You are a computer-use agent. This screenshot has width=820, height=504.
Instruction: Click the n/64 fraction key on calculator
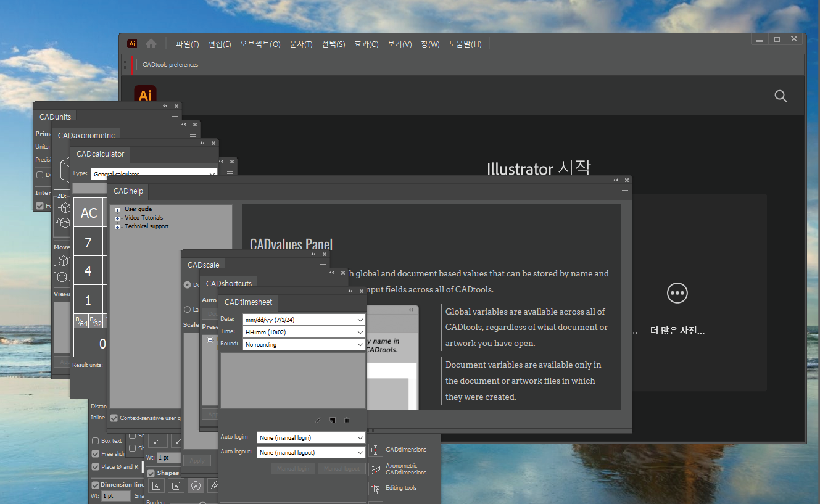point(81,321)
